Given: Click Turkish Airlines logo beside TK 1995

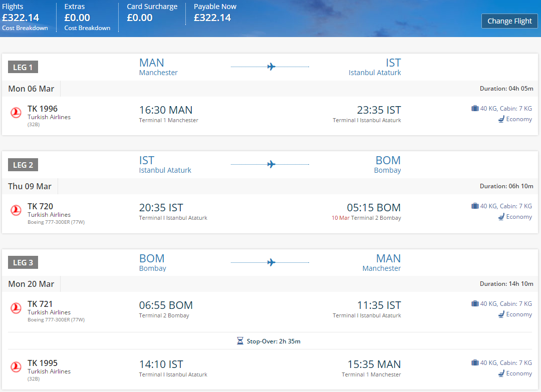Looking at the screenshot, I should point(16,367).
